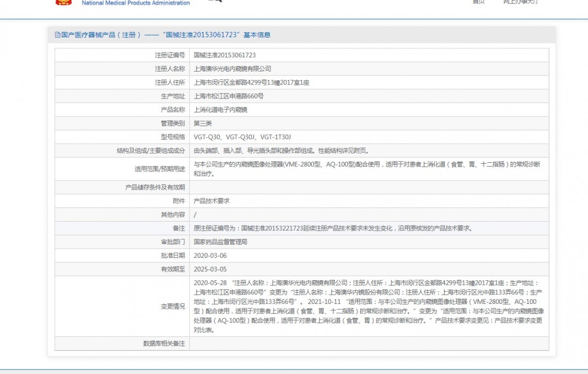Select change record text starting 2020-05-28
The width and height of the screenshot is (588, 374).
(368, 306)
